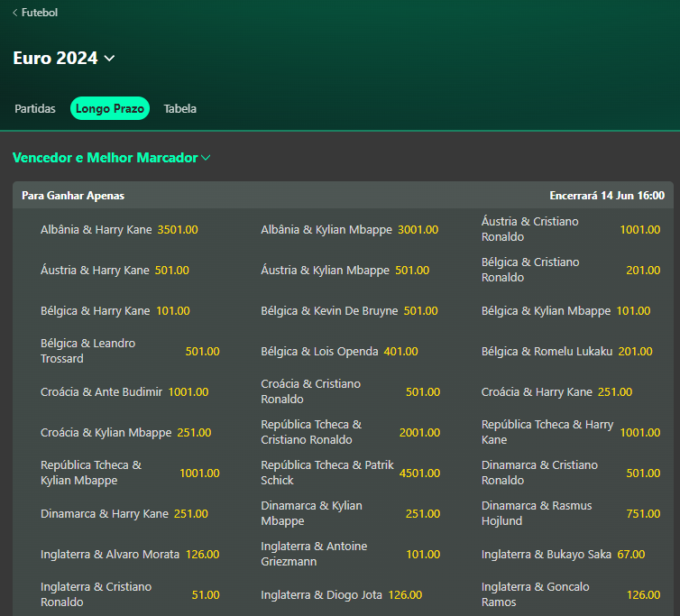680x616 pixels.
Task: Pick República Tcheca & Patrik Schick 4501.00
Action: coord(419,473)
